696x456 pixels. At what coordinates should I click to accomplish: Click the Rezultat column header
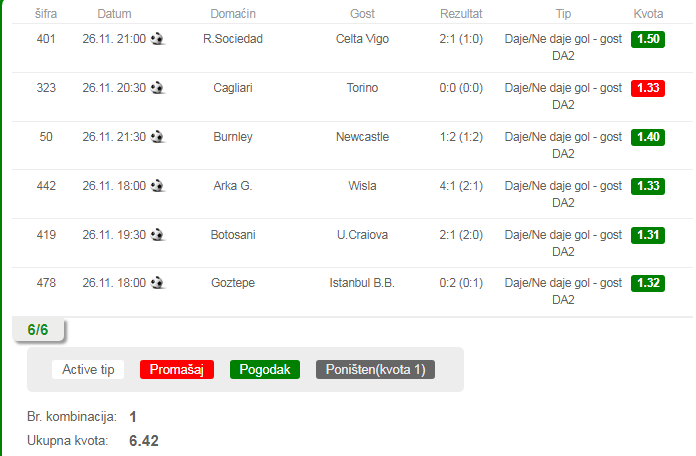point(461,14)
